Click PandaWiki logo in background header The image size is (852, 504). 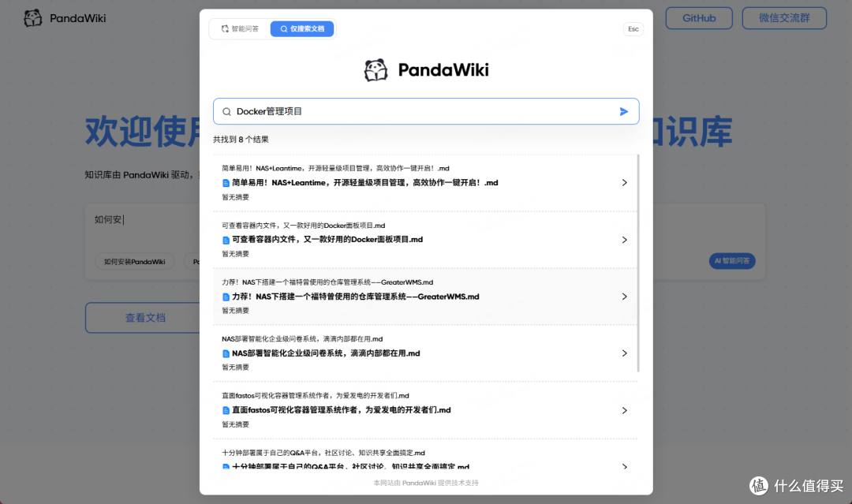65,18
